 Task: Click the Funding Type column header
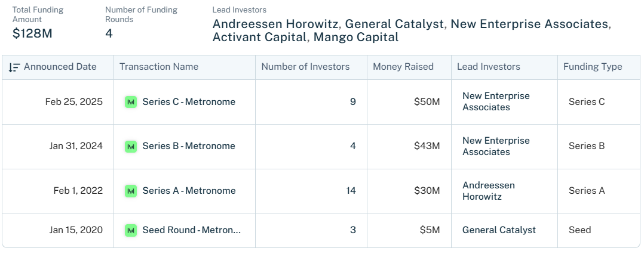[593, 67]
